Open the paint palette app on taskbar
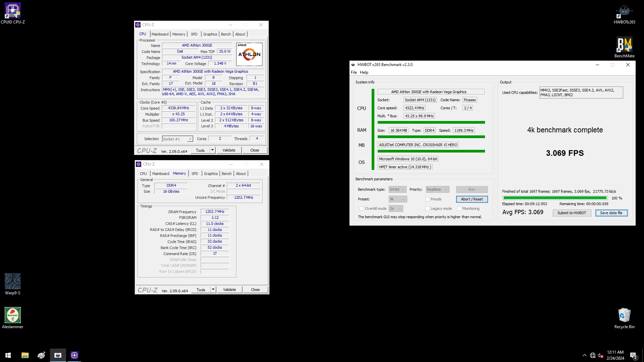This screenshot has width=644, height=362. pos(41,355)
